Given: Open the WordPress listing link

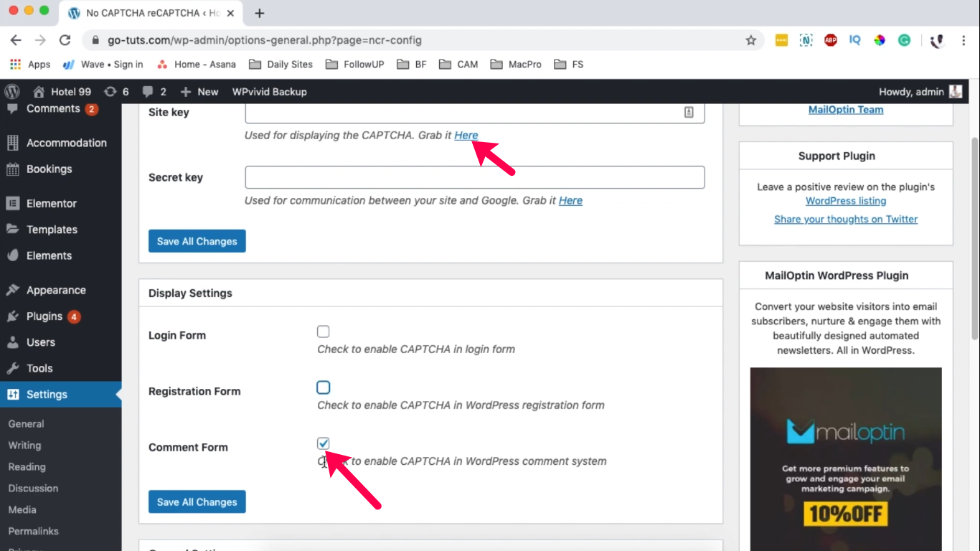Looking at the screenshot, I should pos(846,201).
